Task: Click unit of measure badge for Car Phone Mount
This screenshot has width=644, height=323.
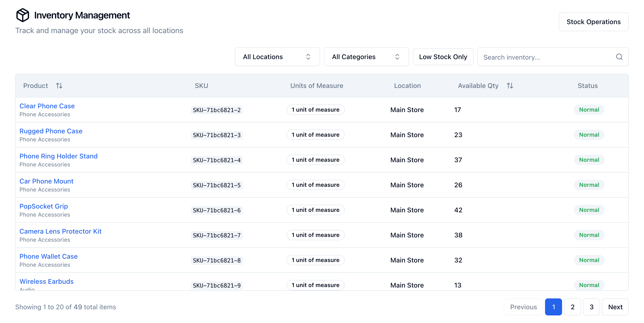Action: click(x=316, y=185)
